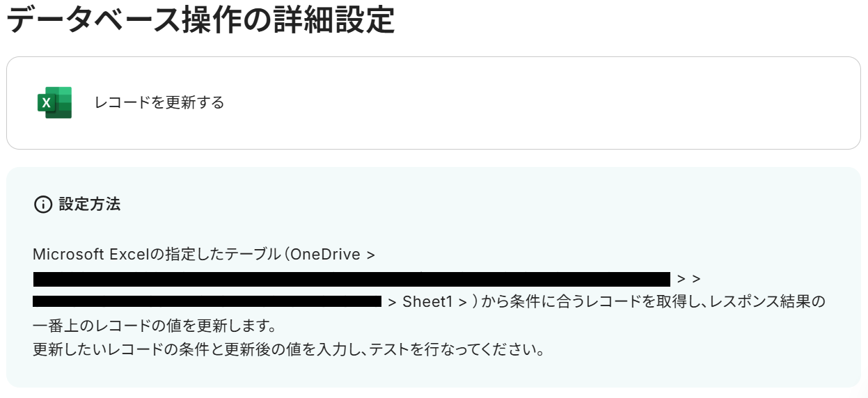Click the chevron right after OneDrive
The width and height of the screenshot is (868, 398).
pos(370,255)
